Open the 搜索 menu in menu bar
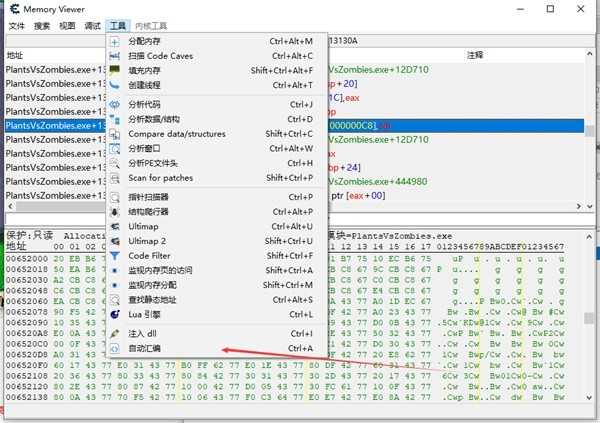Viewport: 600px width, 423px height. [41, 25]
